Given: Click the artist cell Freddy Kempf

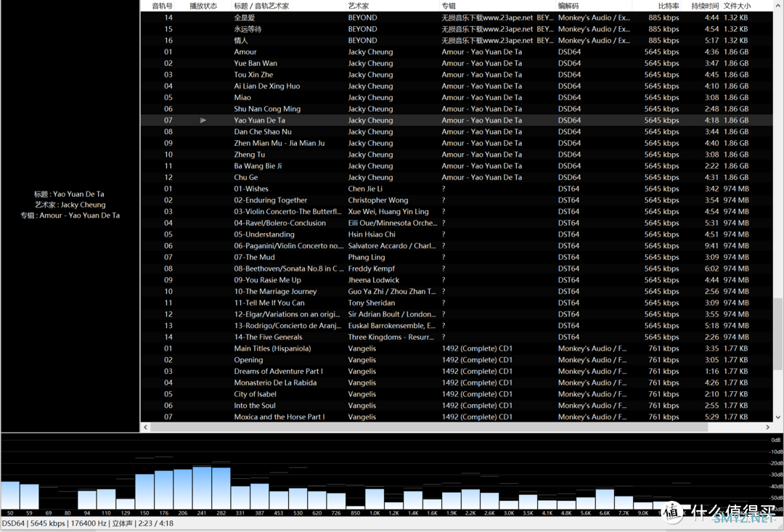Looking at the screenshot, I should pyautogui.click(x=372, y=269).
